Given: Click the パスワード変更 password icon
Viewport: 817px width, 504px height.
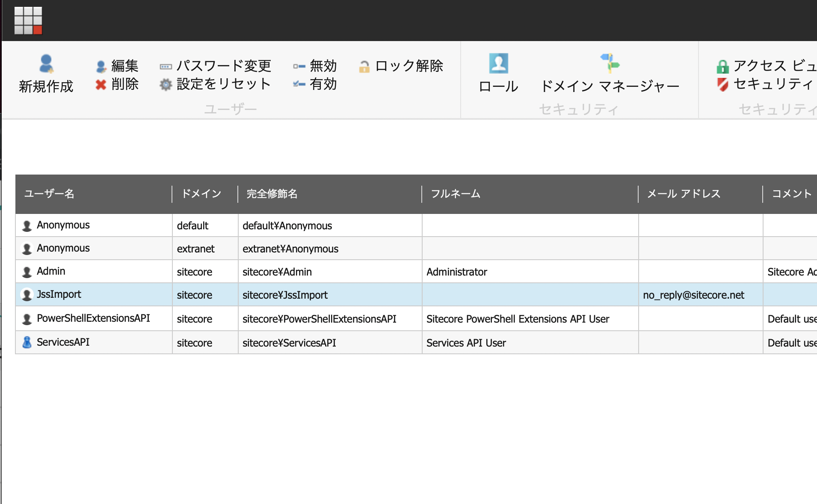Looking at the screenshot, I should 166,67.
